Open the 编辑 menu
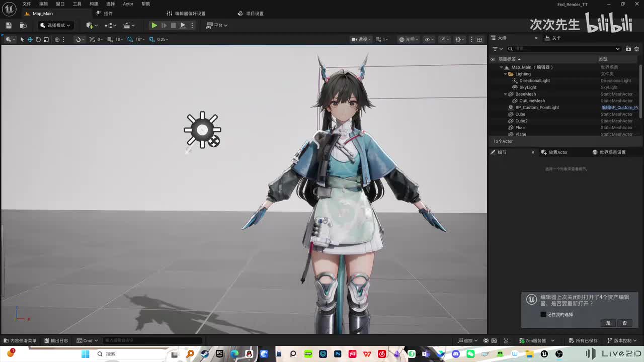 pyautogui.click(x=44, y=4)
